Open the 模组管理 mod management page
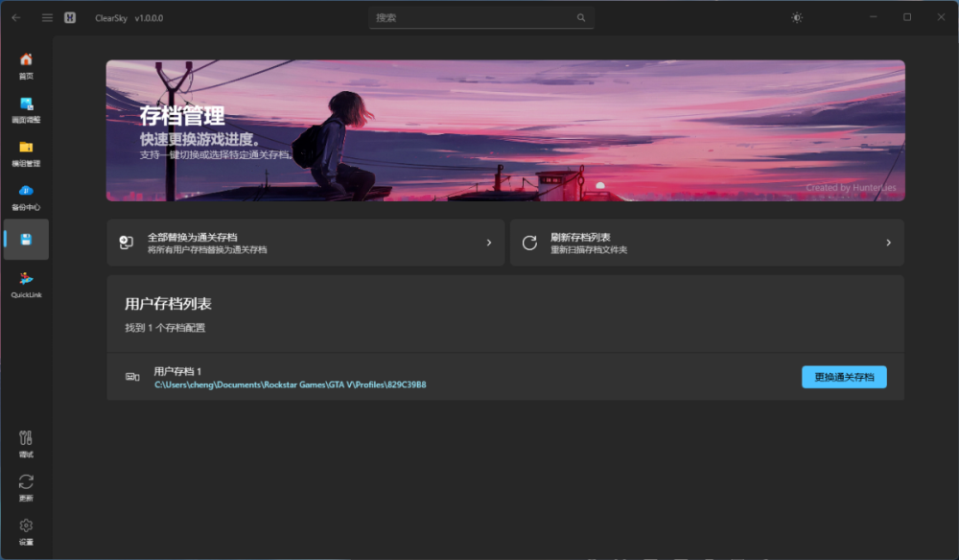 coord(26,152)
